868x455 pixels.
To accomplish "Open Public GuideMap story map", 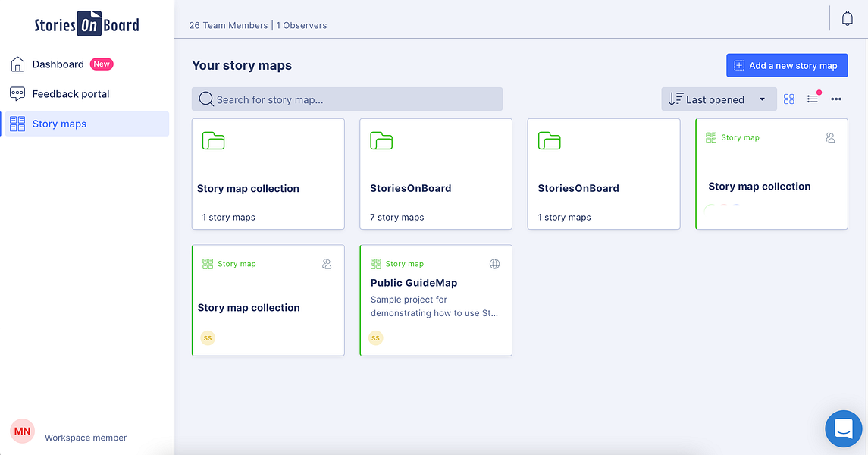I will tap(436, 300).
